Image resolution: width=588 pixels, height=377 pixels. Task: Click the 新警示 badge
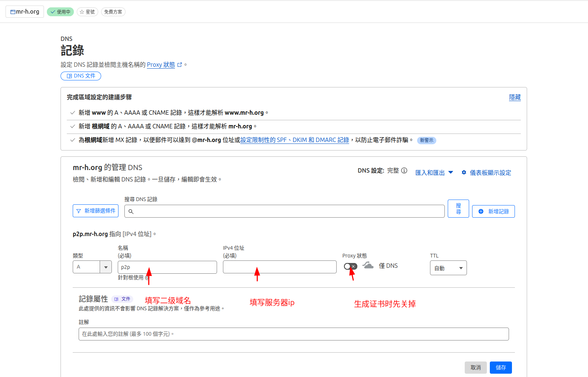pos(426,140)
